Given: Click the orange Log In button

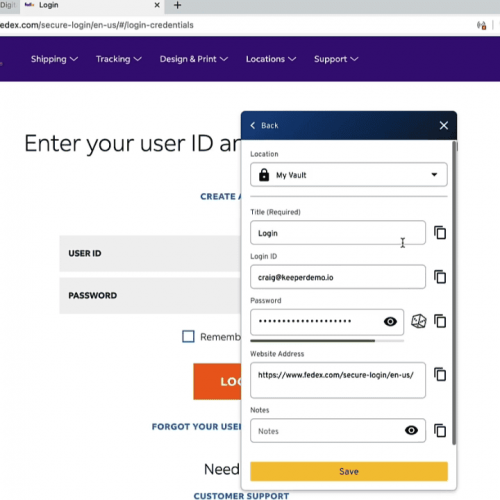Looking at the screenshot, I should (217, 381).
